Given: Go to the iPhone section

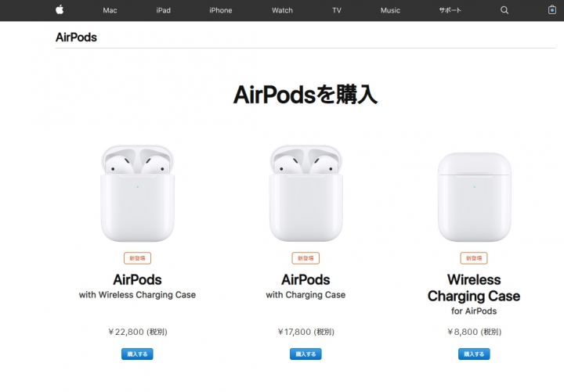Looking at the screenshot, I should coord(220,10).
